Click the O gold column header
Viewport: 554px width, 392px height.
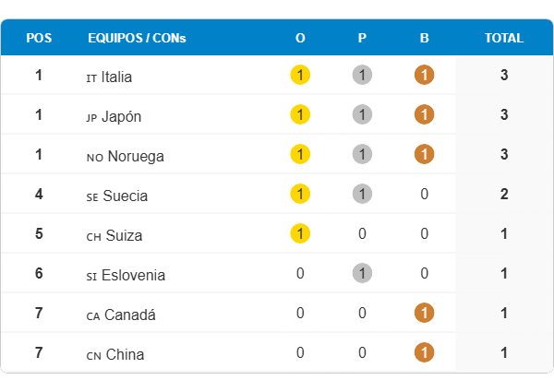tap(300, 38)
